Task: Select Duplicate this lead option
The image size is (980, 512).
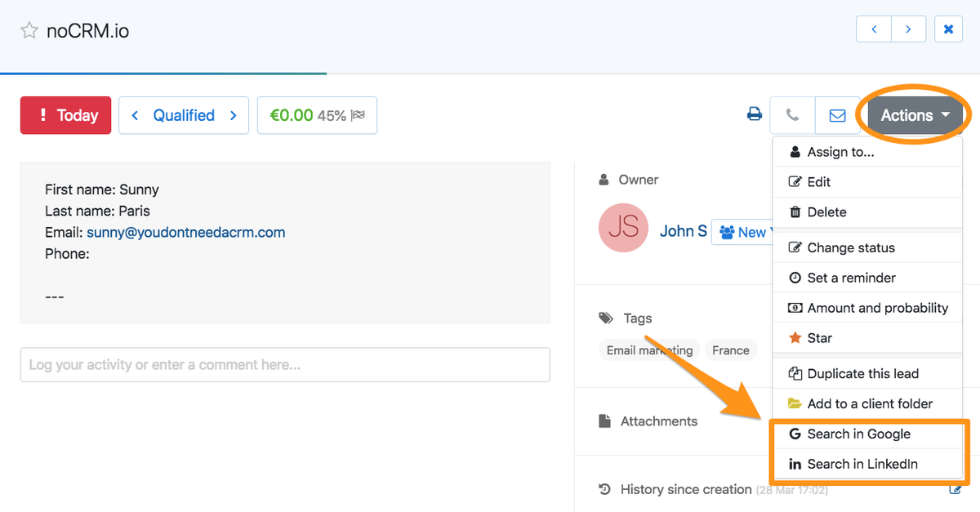Action: 862,374
